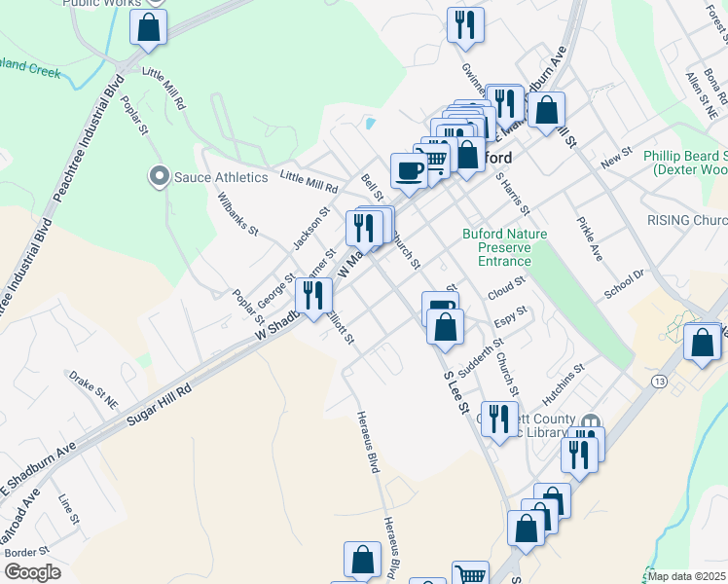Screen dimensions: 728x584
Task: Click the Map data ©2025 attribution
Action: [687, 576]
